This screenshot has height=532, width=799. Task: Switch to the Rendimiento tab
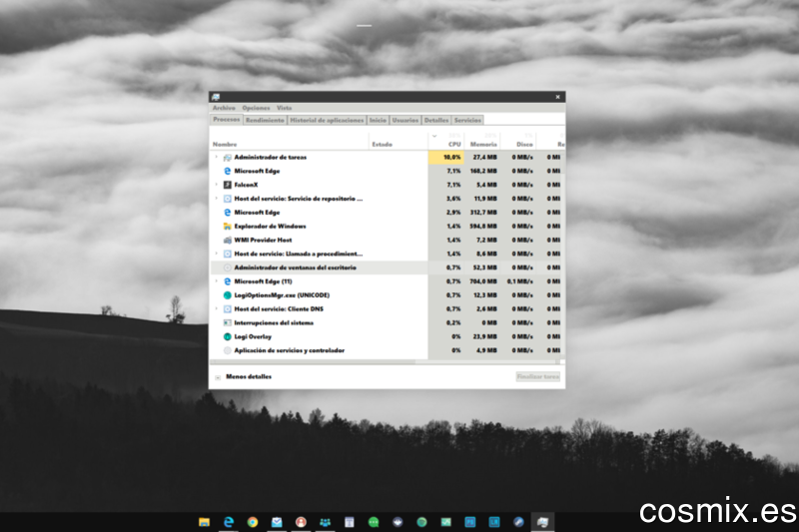click(x=265, y=120)
